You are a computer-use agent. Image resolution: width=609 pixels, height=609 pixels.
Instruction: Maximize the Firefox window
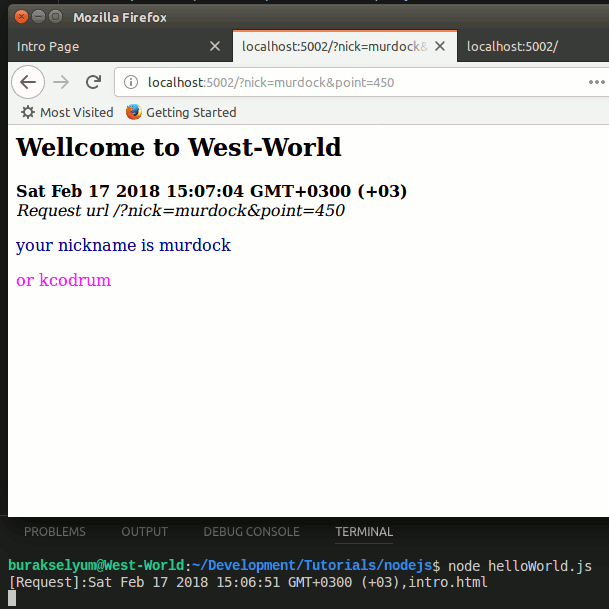point(56,17)
